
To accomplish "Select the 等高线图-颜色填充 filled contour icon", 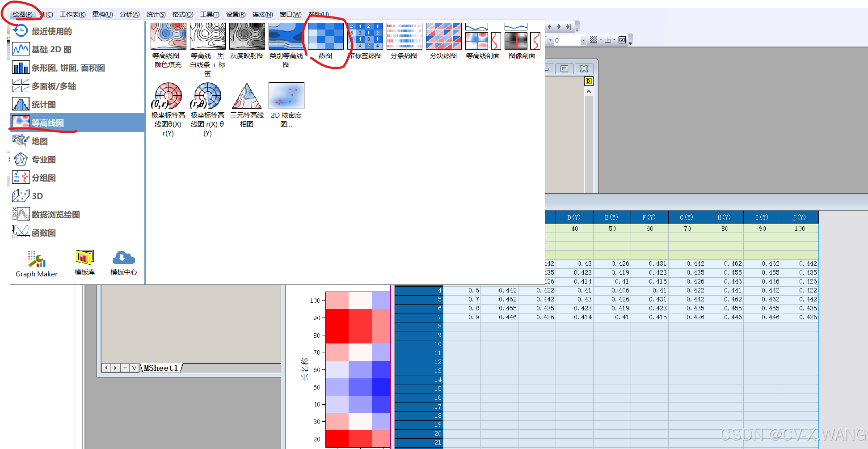I will tap(168, 36).
